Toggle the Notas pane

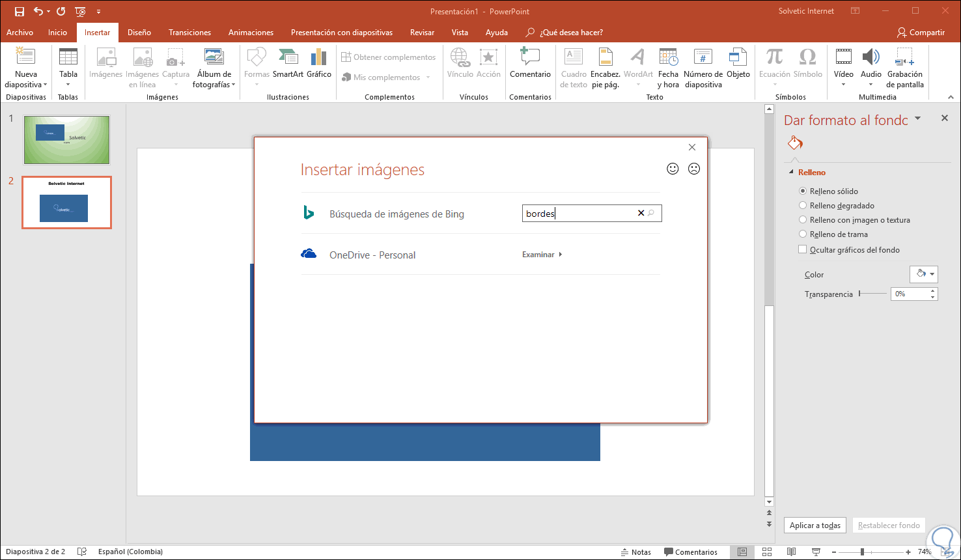click(x=636, y=552)
